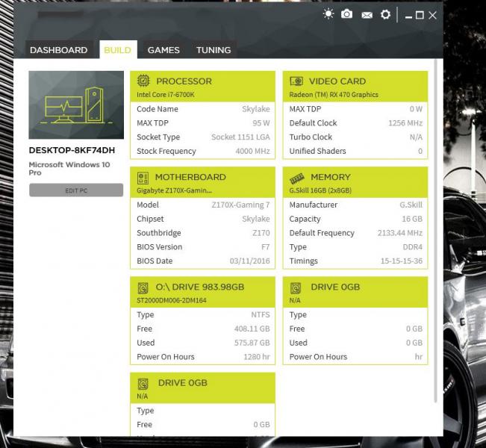Click Socket Type value 'Socket 1151 LGA'
The width and height of the screenshot is (486, 448).
click(240, 137)
